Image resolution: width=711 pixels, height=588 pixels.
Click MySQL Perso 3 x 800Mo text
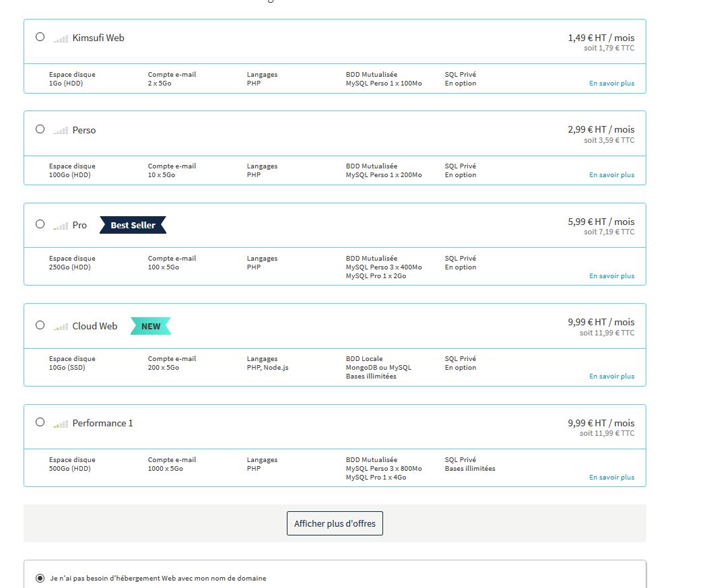(x=384, y=469)
